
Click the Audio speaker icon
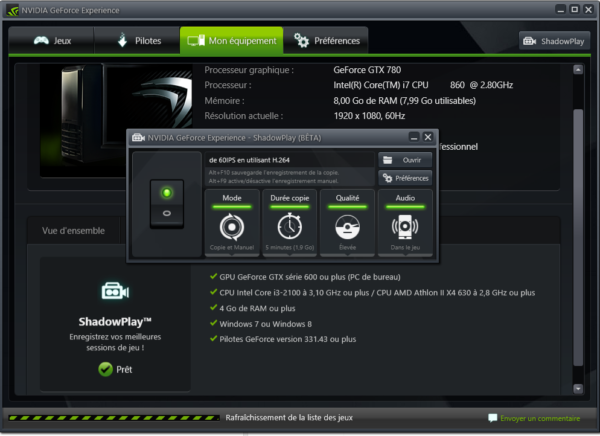pyautogui.click(x=405, y=227)
